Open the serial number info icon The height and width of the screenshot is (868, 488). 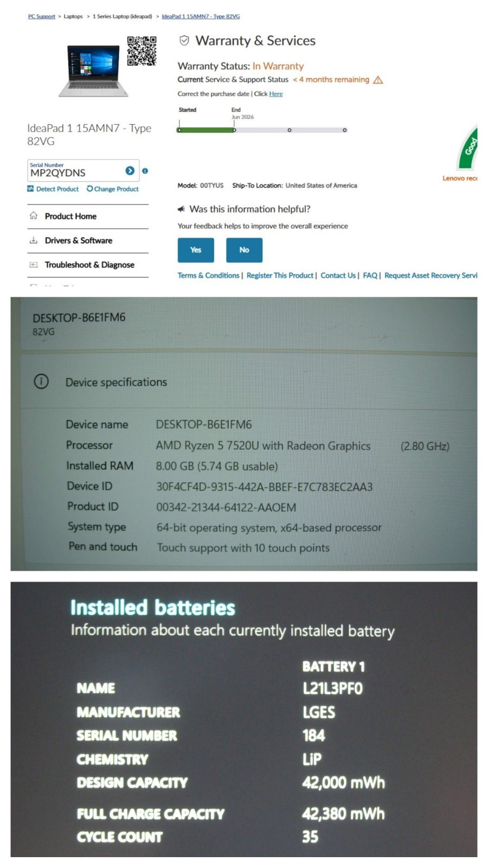(x=145, y=171)
